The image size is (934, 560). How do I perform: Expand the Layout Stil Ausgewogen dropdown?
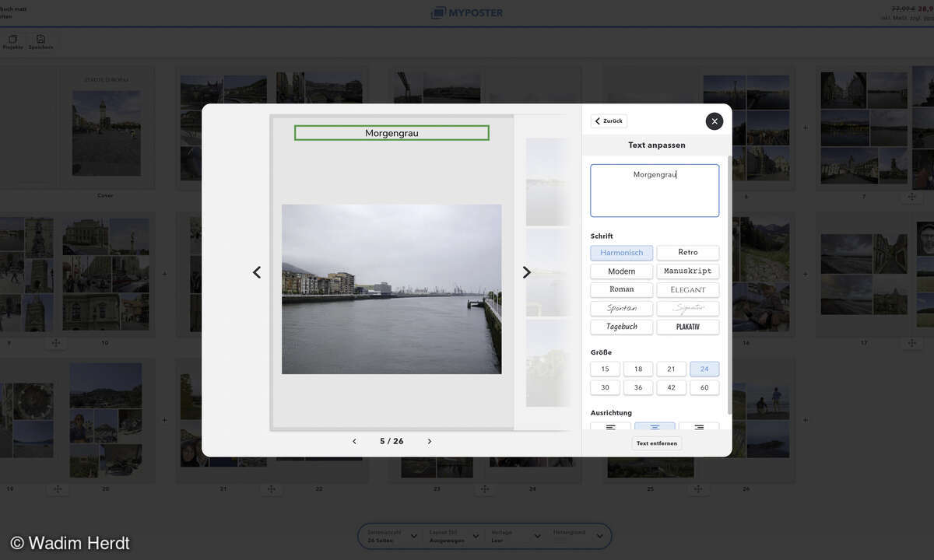pos(451,536)
